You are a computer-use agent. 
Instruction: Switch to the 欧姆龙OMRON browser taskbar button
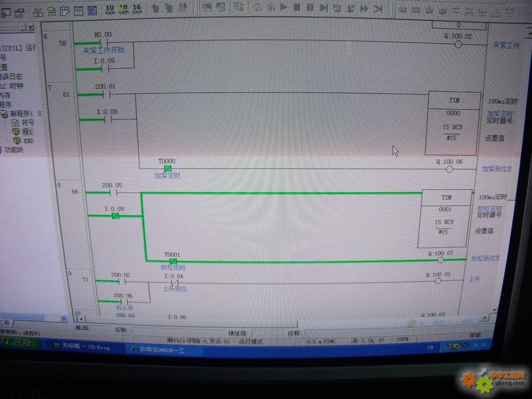[x=165, y=350]
